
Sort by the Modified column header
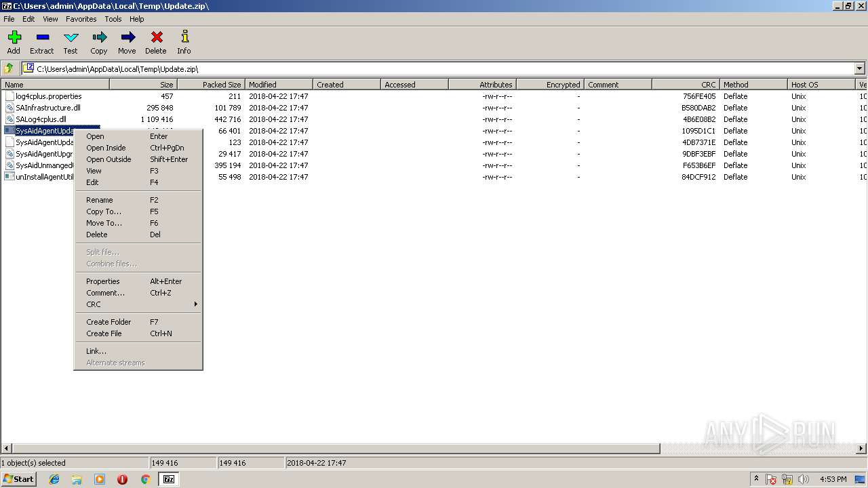tap(279, 85)
